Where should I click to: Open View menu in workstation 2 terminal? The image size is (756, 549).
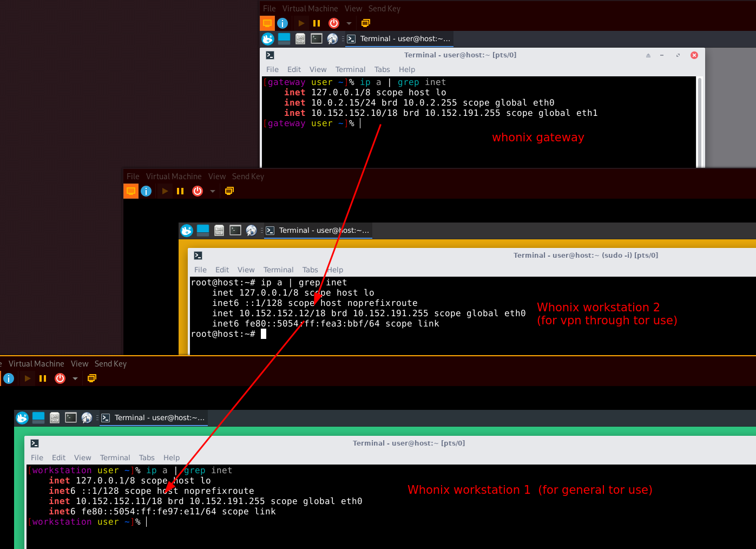coord(246,270)
